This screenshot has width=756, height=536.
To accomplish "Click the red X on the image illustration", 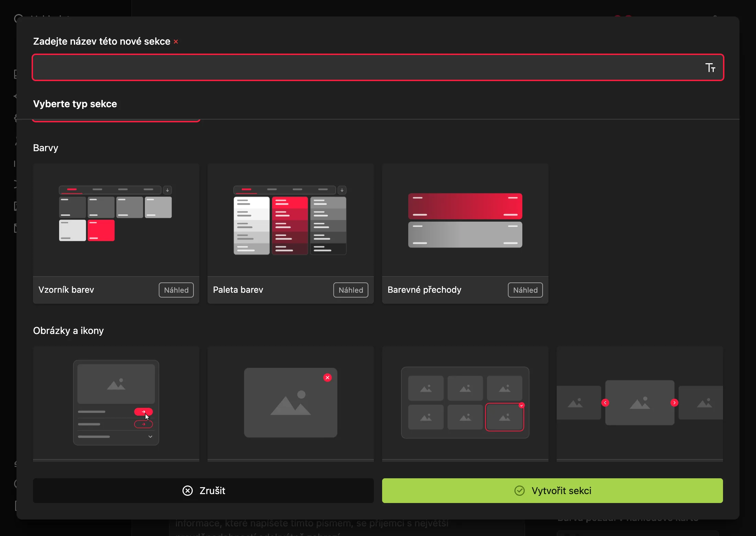I will (327, 378).
